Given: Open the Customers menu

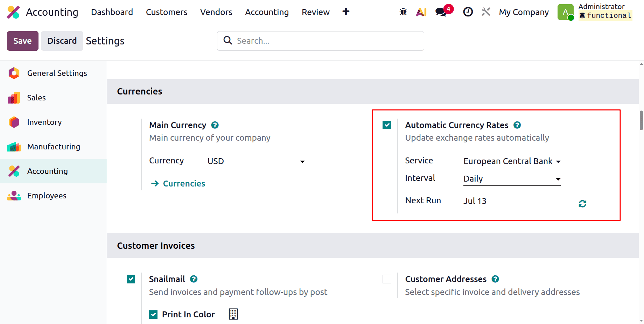Looking at the screenshot, I should 167,12.
